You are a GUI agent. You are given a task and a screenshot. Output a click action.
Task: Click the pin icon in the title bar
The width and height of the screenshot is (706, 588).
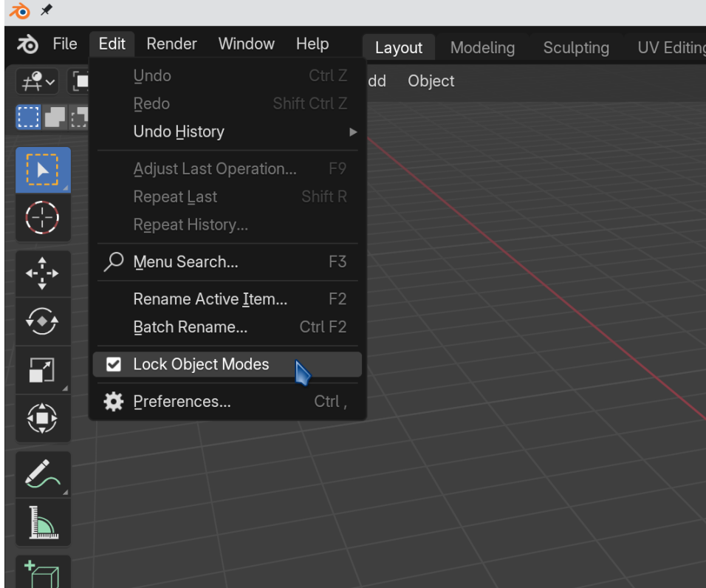pyautogui.click(x=46, y=10)
